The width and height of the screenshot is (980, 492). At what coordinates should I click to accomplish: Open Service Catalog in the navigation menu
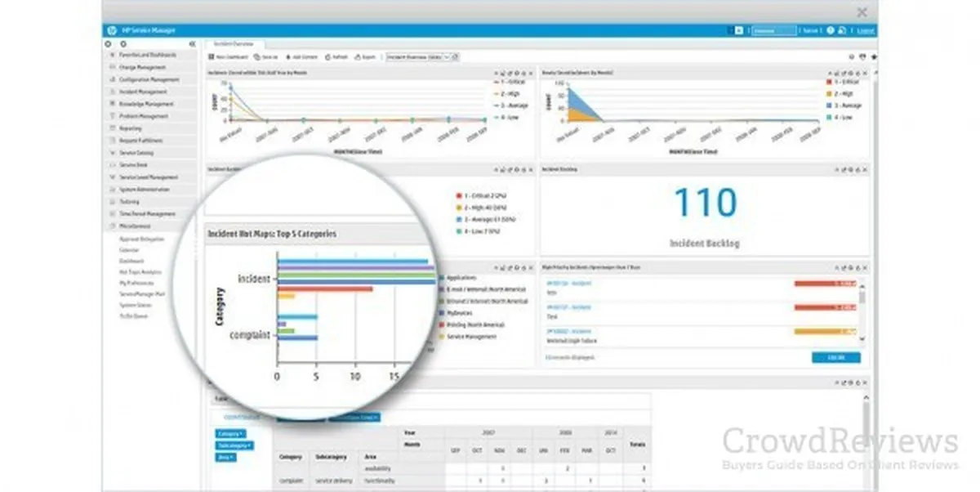coord(153,153)
